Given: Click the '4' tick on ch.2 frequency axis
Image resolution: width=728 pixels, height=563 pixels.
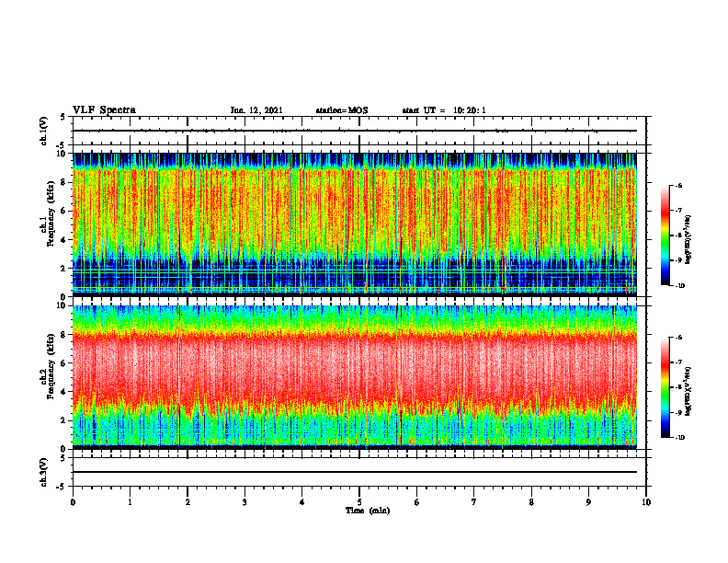Looking at the screenshot, I should coord(63,392).
